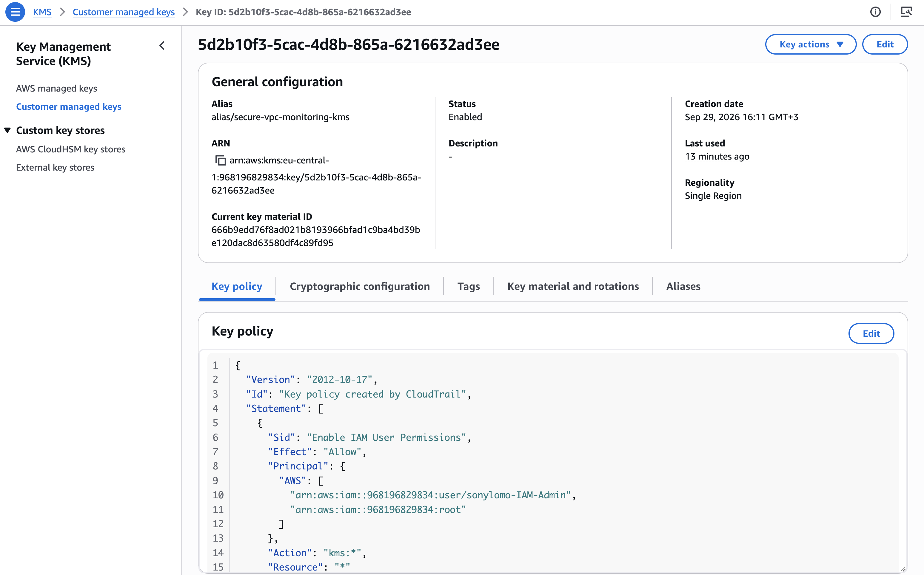The width and height of the screenshot is (924, 575).
Task: Copy the ARN with the copy icon
Action: [220, 160]
